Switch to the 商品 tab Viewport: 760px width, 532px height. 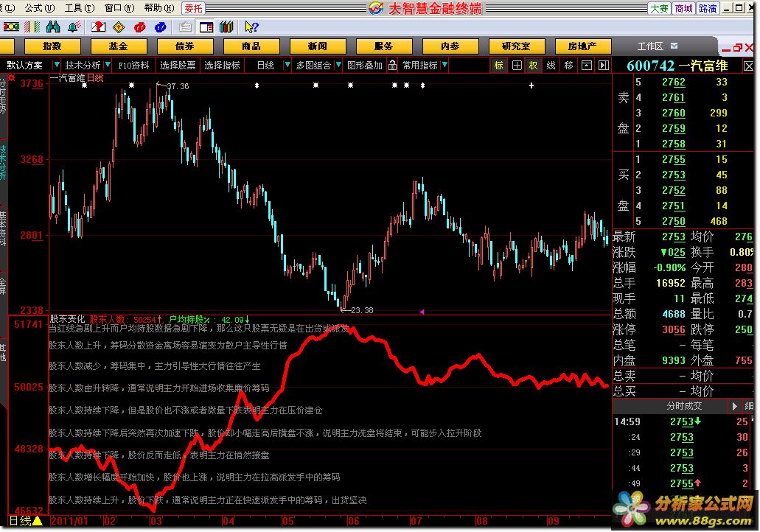click(x=251, y=46)
